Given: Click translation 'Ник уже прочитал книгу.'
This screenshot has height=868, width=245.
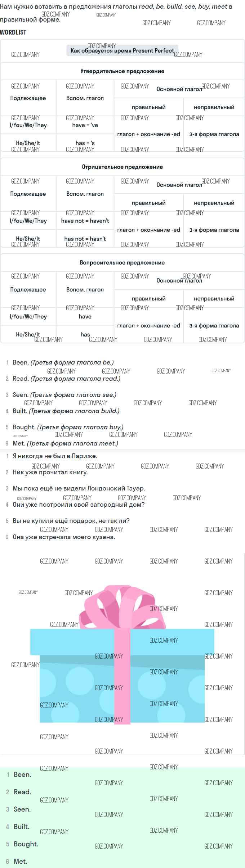Looking at the screenshot, I should pos(50,472).
